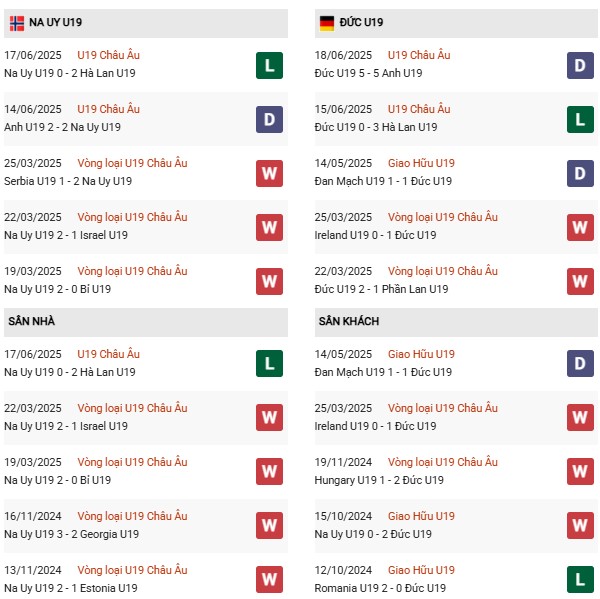Click D badge for Anh U19 2-2 Na Uy
This screenshot has height=599, width=600.
tap(269, 119)
